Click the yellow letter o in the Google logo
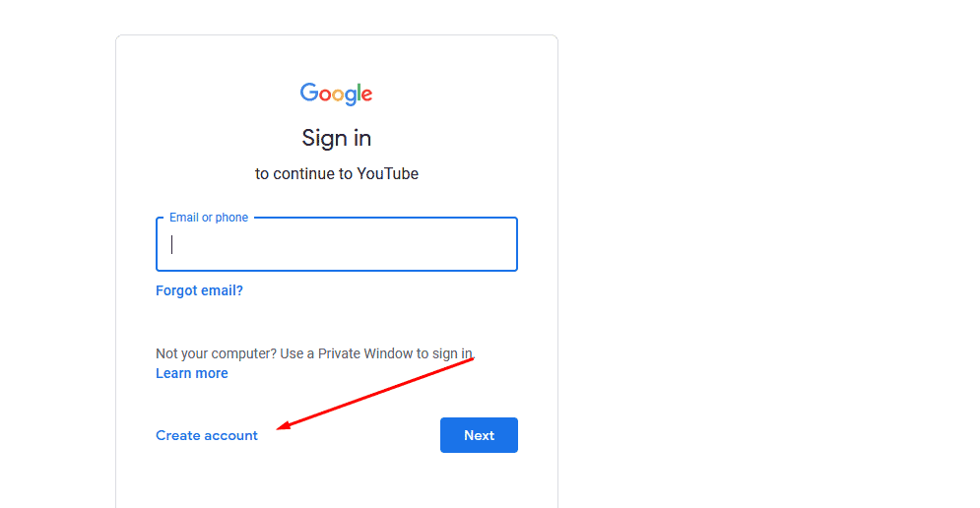 click(338, 95)
